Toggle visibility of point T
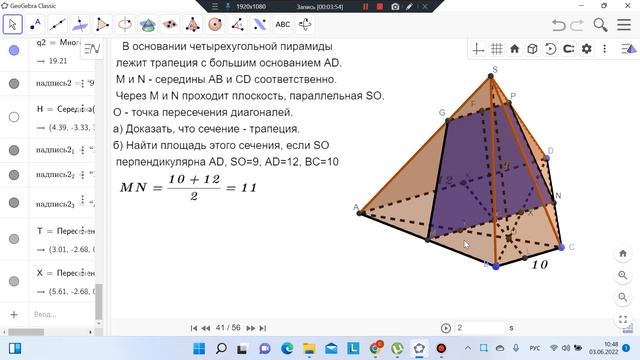 [14, 239]
